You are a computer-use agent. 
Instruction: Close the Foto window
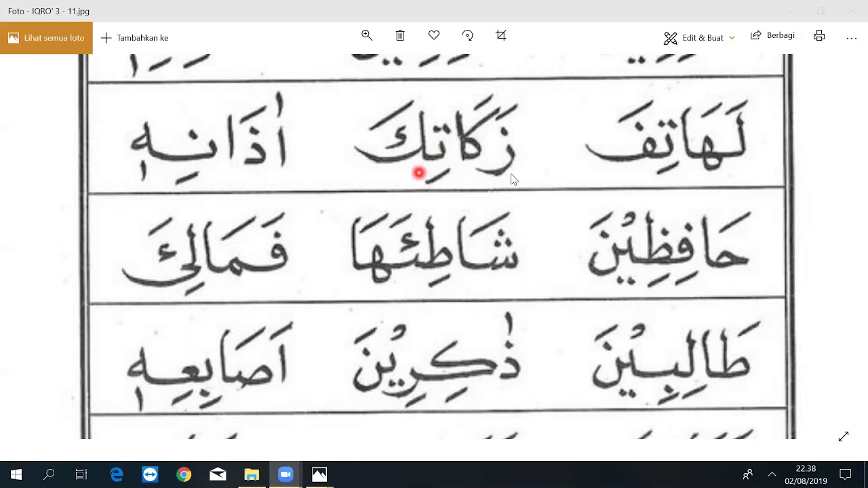click(x=852, y=11)
